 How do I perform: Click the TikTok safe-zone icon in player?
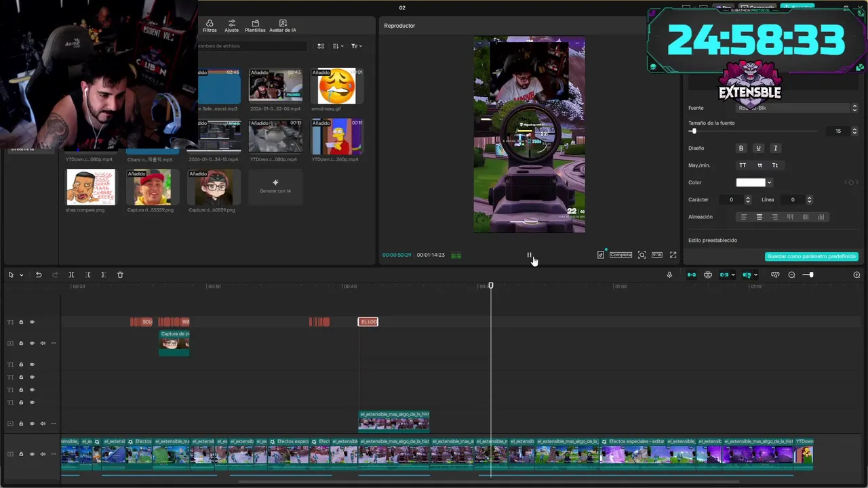pos(601,255)
